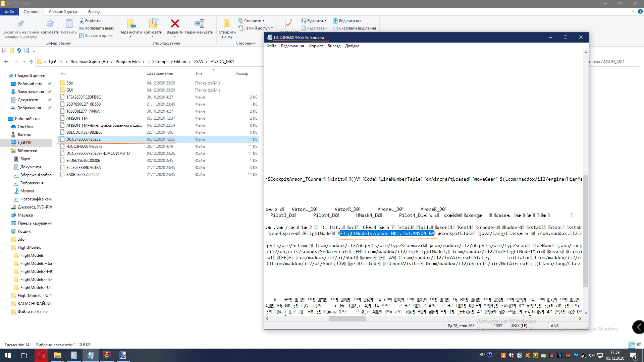This screenshot has width=644, height=362.
Task: Click the Cut (Вирізати) scissors icon
Action: click(x=82, y=21)
